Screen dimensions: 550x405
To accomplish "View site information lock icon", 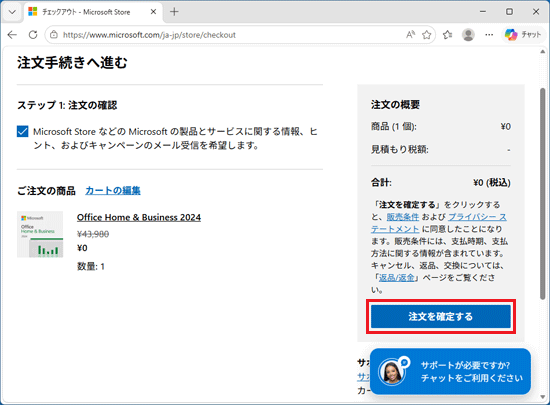I will 54,35.
